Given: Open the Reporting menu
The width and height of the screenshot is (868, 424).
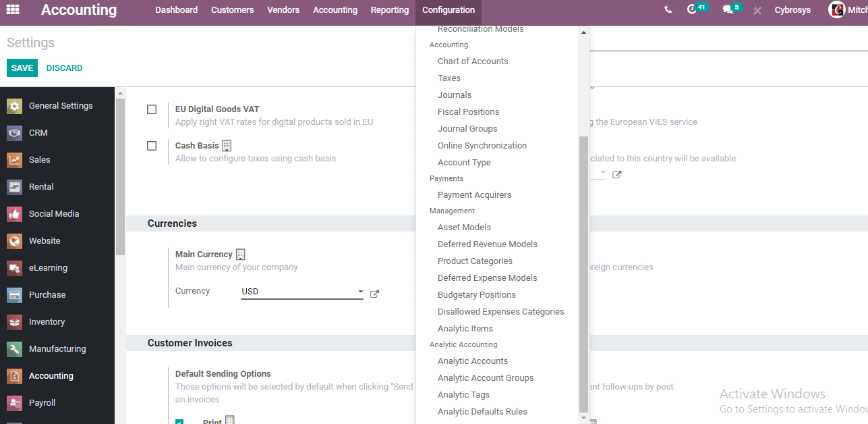Looking at the screenshot, I should tap(390, 10).
